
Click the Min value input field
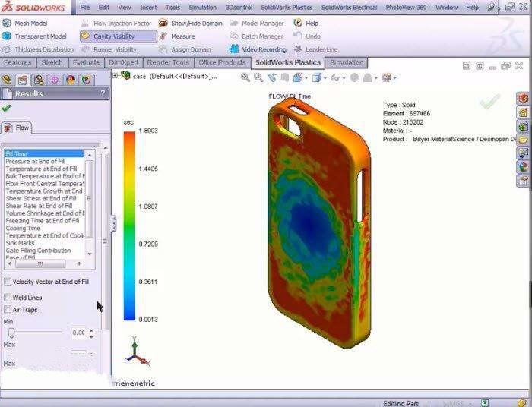pyautogui.click(x=79, y=333)
